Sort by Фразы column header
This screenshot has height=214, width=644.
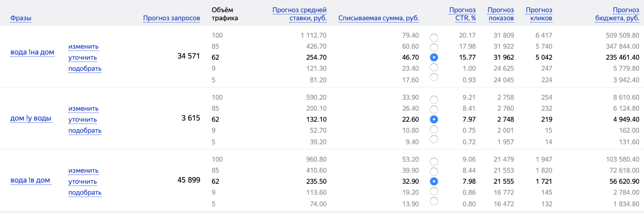click(21, 18)
